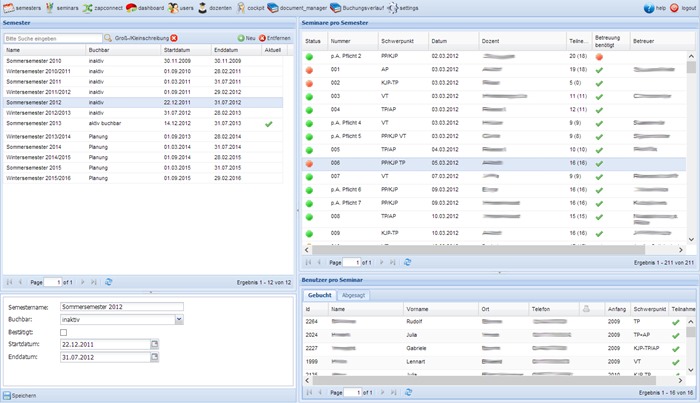The height and width of the screenshot is (403, 700).
Task: Click the right arrow of the Seminare horizontal scrollbar
Action: coord(681,250)
